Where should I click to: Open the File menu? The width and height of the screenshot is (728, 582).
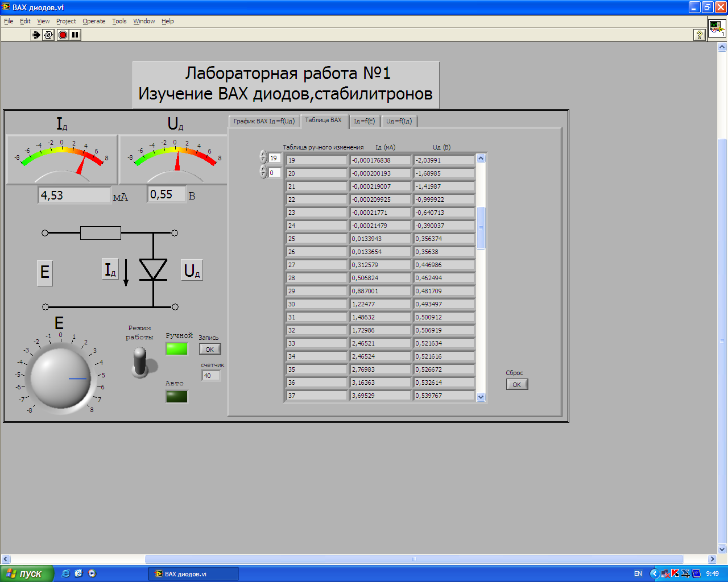coord(9,21)
